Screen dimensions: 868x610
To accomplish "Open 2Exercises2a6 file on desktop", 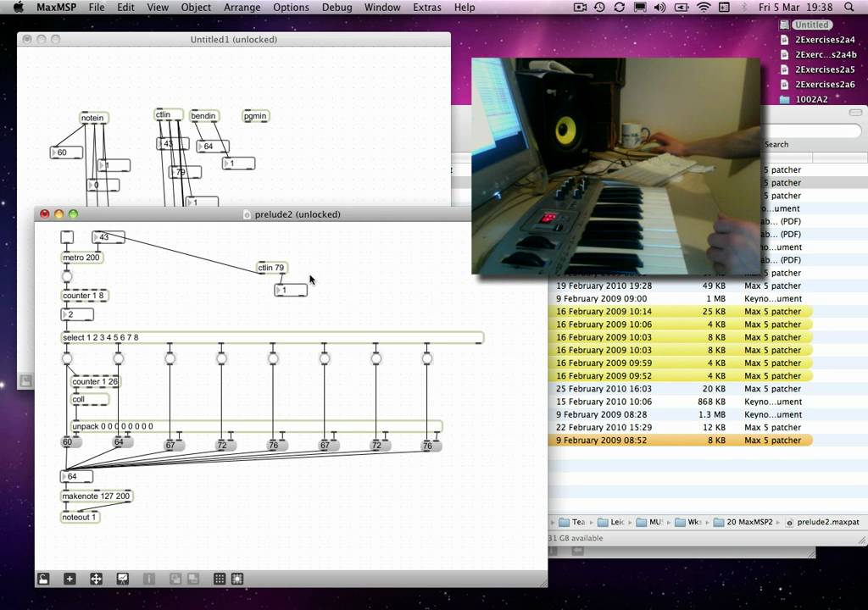I will [x=818, y=85].
